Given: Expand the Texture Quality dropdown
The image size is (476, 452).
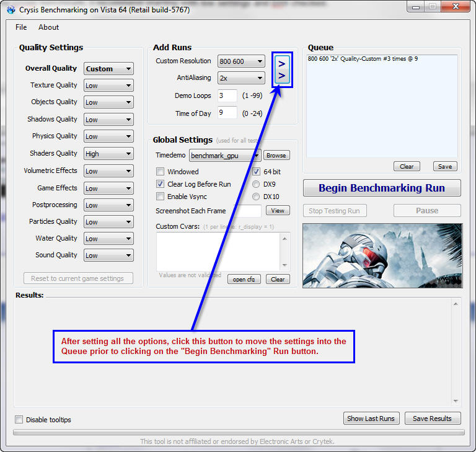Looking at the screenshot, I should [108, 86].
